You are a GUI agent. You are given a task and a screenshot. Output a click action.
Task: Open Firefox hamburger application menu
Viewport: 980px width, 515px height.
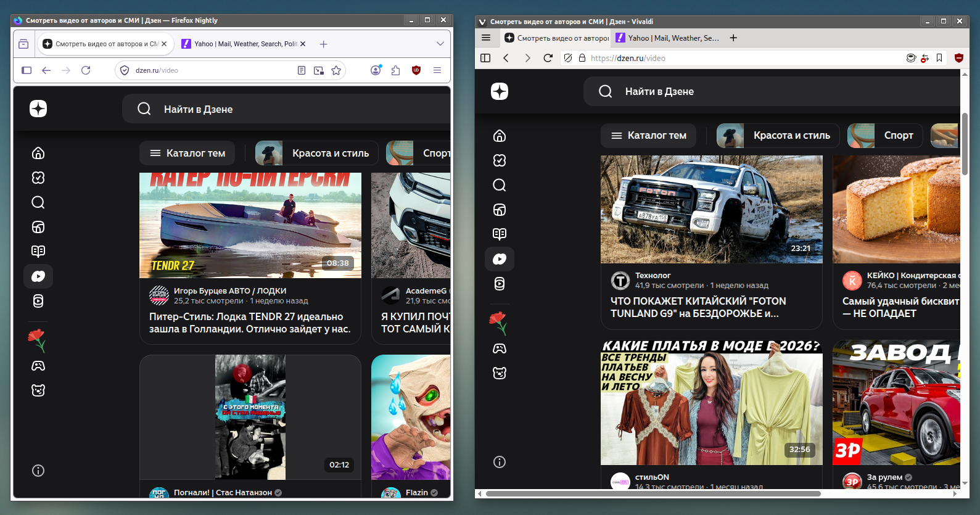pos(437,70)
